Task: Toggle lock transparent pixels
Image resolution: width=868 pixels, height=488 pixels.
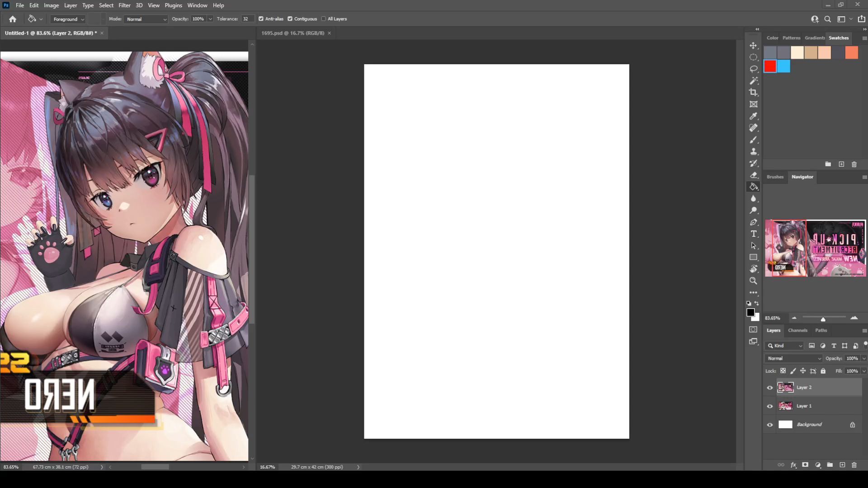Action: [783, 371]
